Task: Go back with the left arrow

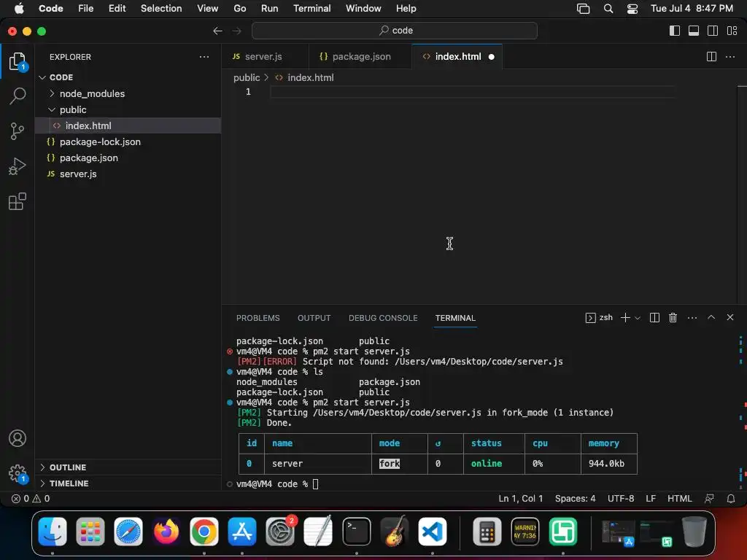Action: (x=217, y=31)
